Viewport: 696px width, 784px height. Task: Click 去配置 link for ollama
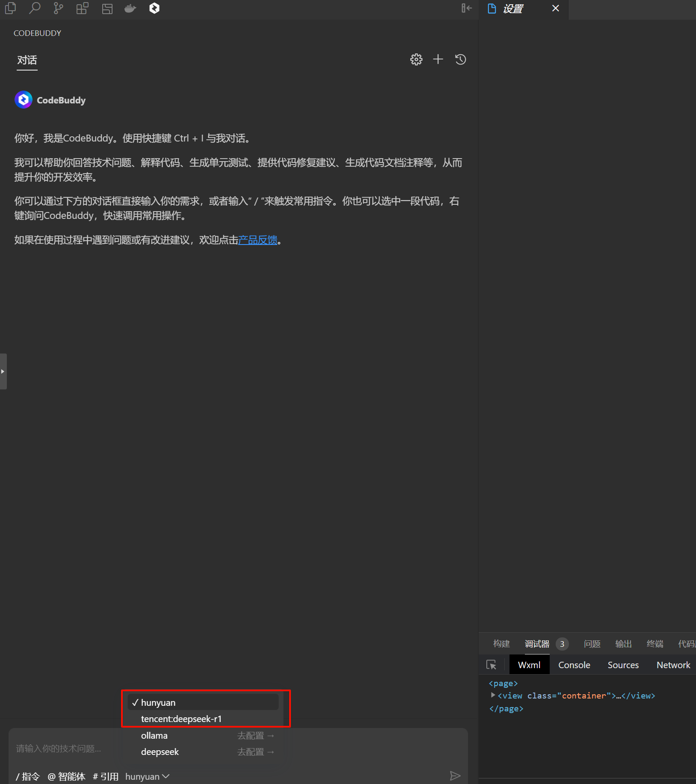point(255,736)
